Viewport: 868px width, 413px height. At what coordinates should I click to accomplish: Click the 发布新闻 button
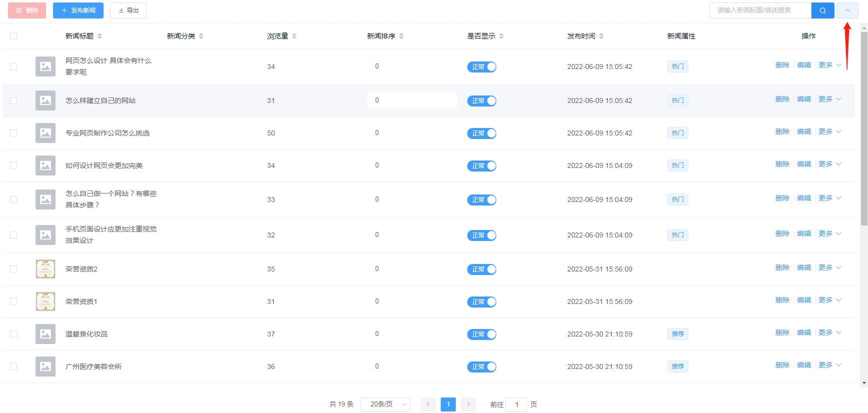click(78, 10)
